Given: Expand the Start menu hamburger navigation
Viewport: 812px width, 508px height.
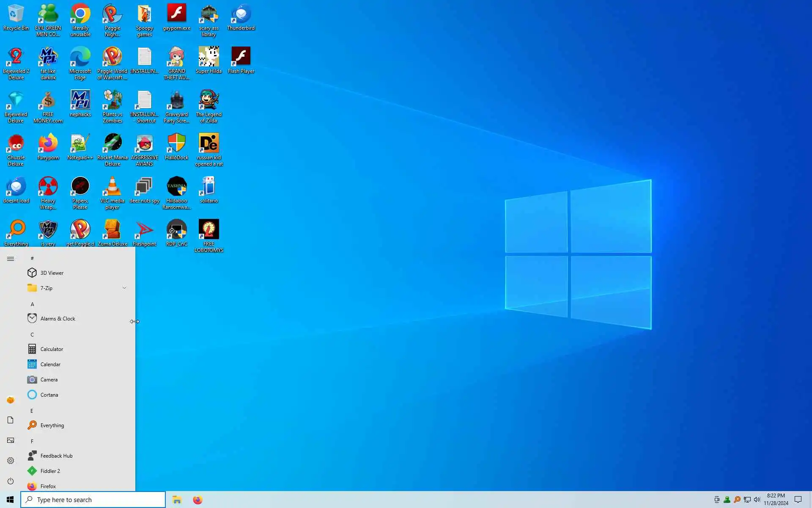Looking at the screenshot, I should point(11,259).
